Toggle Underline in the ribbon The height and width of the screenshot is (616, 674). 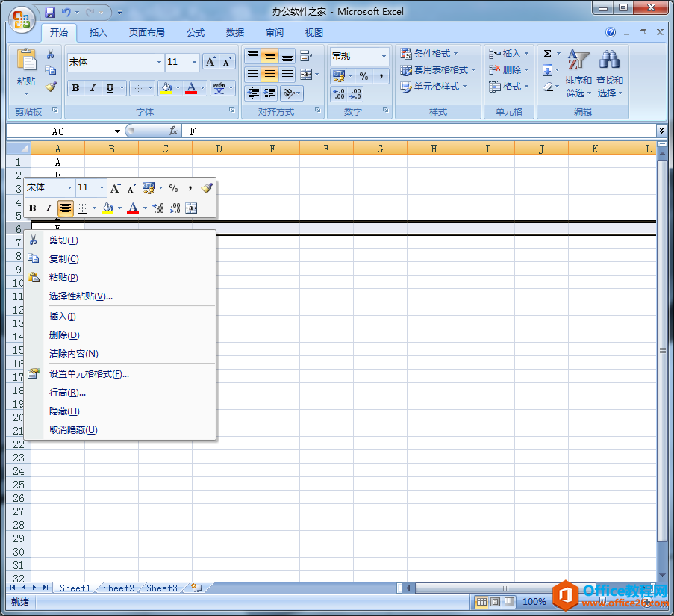point(110,88)
